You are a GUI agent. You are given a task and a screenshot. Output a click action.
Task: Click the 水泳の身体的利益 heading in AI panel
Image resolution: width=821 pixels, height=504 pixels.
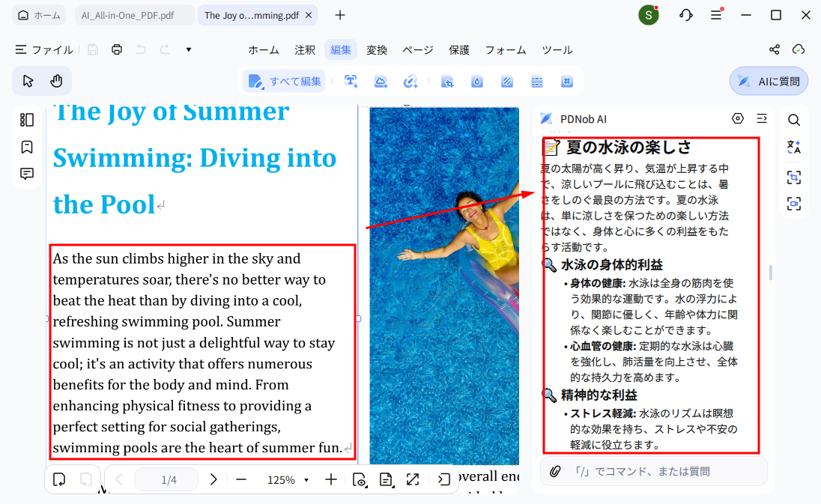point(612,265)
